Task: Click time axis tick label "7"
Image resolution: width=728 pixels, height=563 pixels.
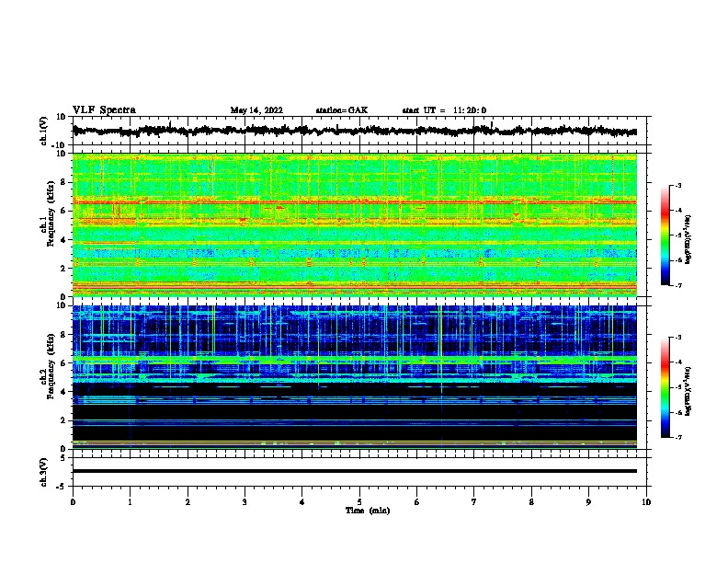Action: (474, 502)
